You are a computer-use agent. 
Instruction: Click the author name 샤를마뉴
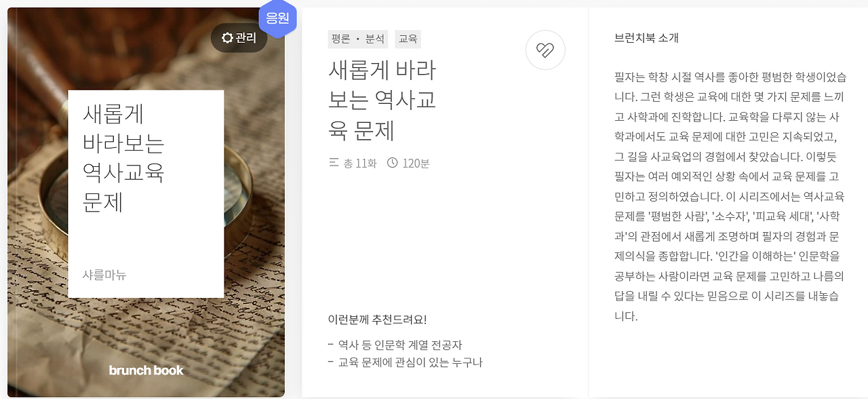point(103,275)
